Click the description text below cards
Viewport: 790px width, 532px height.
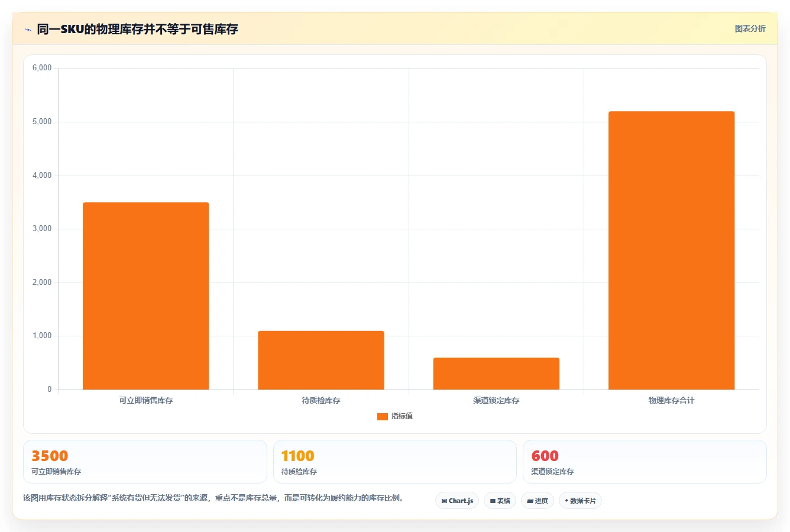215,498
